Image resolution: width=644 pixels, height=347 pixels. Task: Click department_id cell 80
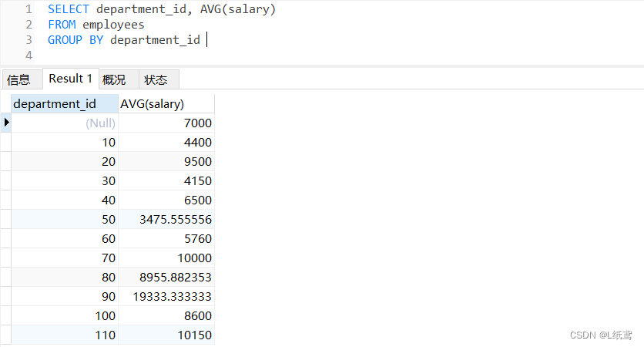tap(65, 278)
